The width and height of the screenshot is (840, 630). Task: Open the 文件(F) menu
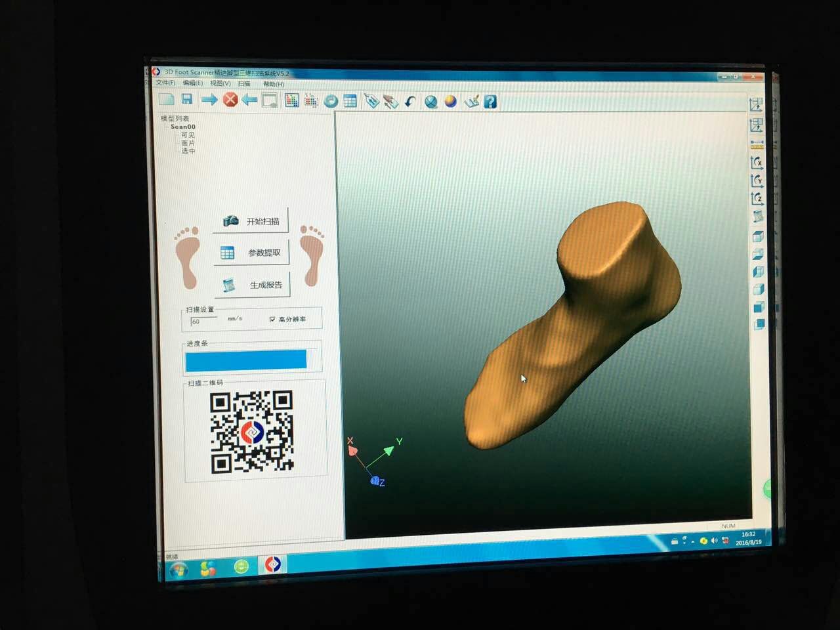[165, 83]
